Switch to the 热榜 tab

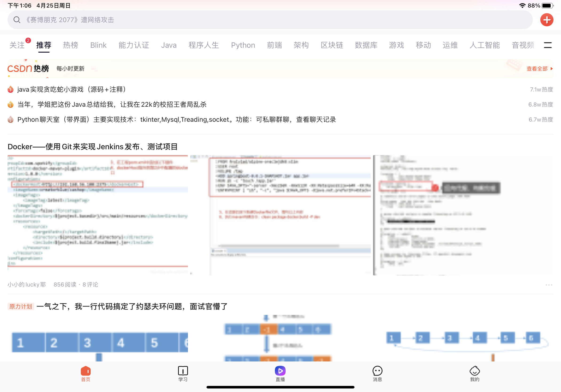click(70, 45)
